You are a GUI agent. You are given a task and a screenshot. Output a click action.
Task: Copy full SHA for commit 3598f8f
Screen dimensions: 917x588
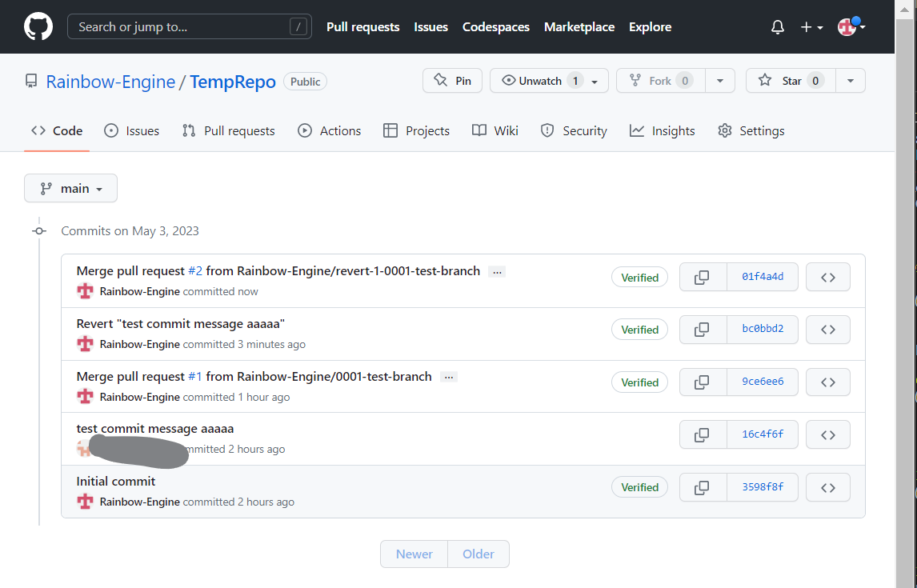coord(703,487)
